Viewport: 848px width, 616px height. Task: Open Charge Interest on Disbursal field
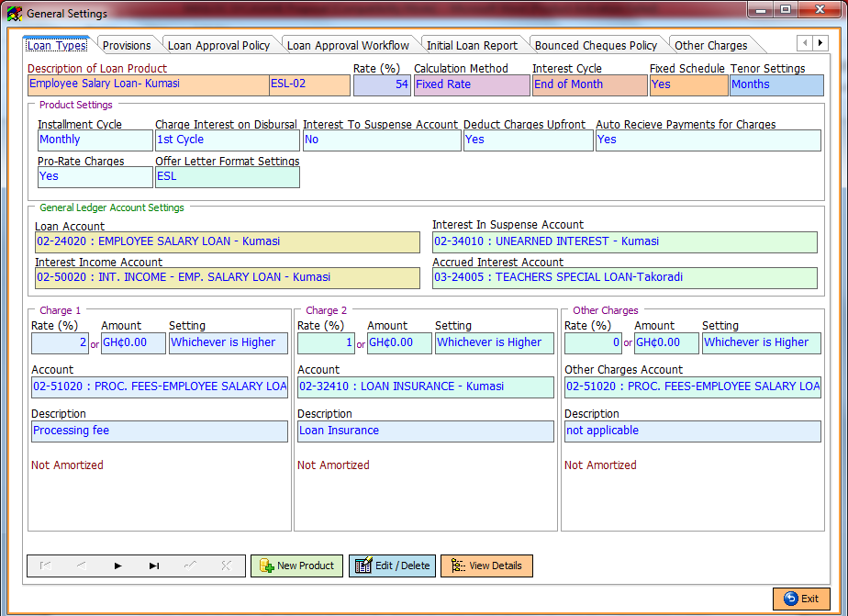[x=228, y=140]
